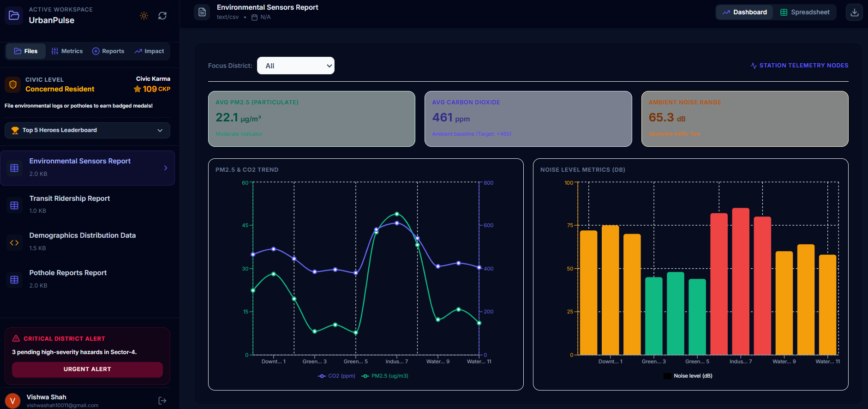The height and width of the screenshot is (409, 868).
Task: Click the active workspace folder icon
Action: (14, 15)
